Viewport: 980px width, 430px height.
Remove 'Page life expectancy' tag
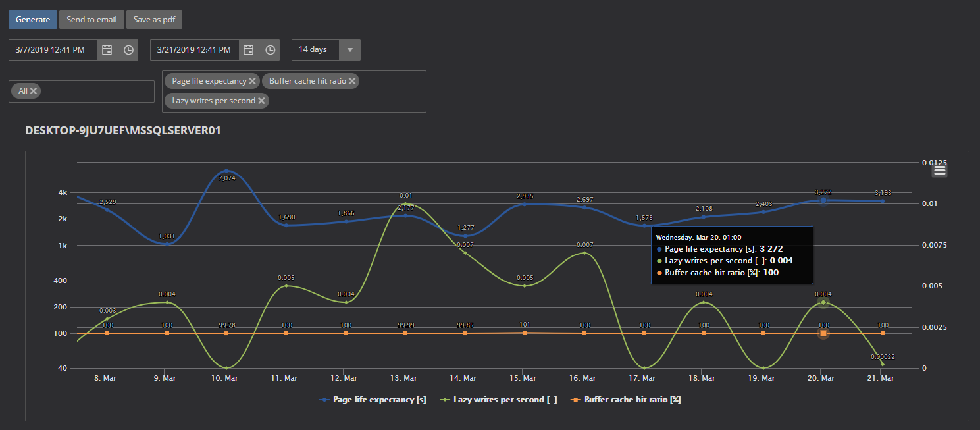click(252, 81)
